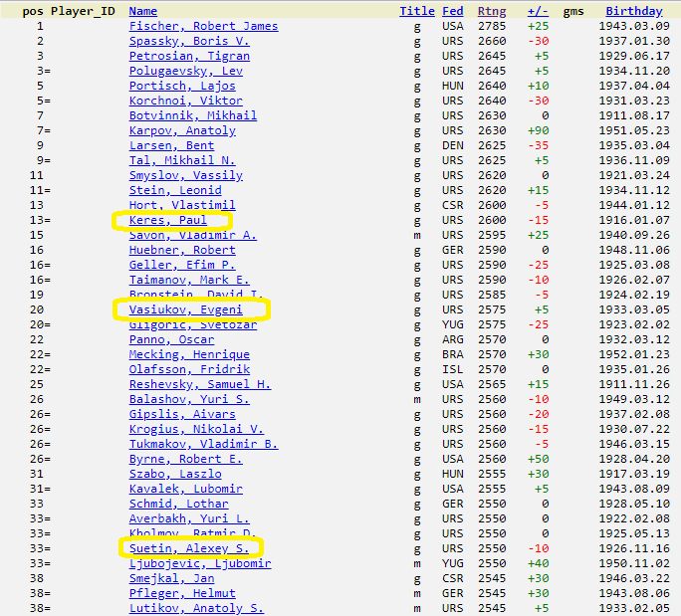
Task: Click the +/- column header link
Action: (x=538, y=11)
